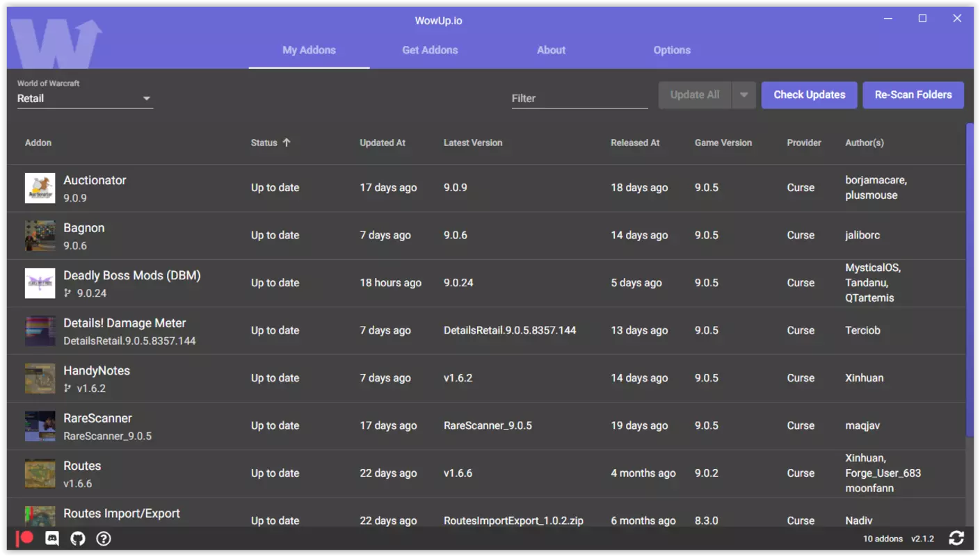Image resolution: width=980 pixels, height=556 pixels.
Task: Open the Patreon link icon
Action: (x=25, y=538)
